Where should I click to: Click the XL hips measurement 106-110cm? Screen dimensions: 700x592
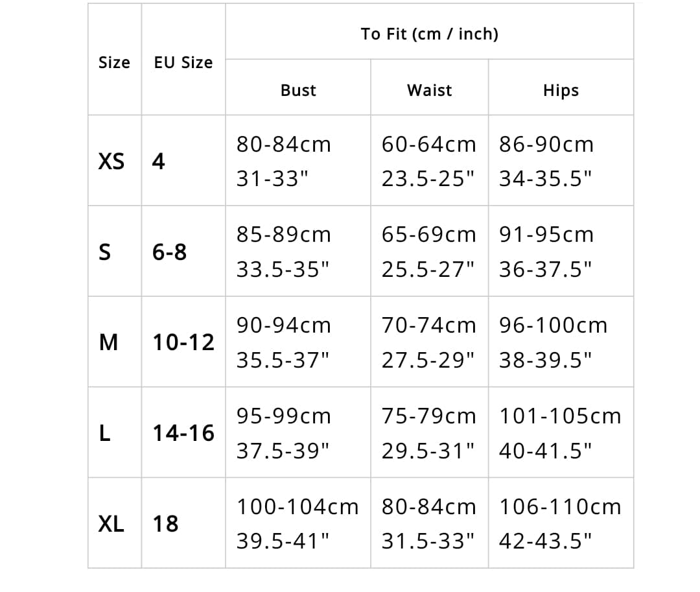(560, 507)
